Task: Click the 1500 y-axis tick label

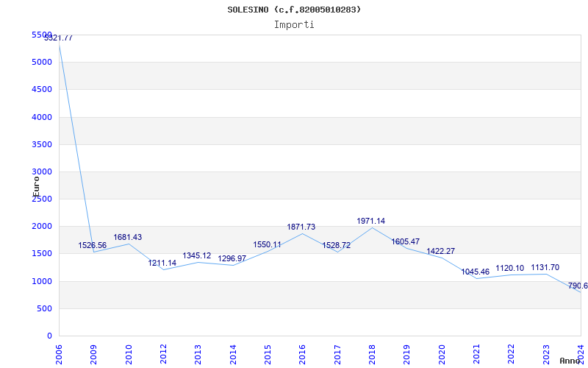Action: 42,254
